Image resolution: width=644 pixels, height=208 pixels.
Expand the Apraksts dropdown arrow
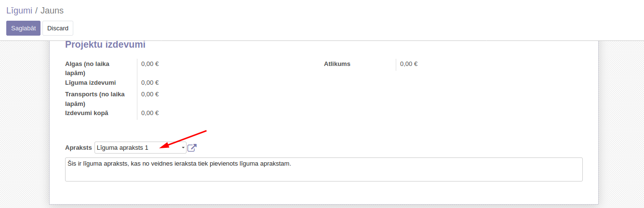[x=183, y=148]
